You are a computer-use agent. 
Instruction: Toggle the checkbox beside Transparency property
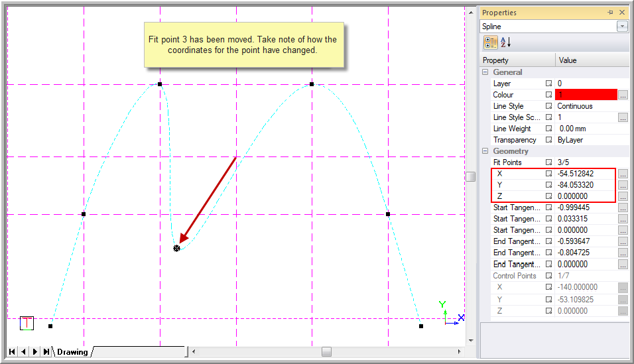[x=548, y=140]
